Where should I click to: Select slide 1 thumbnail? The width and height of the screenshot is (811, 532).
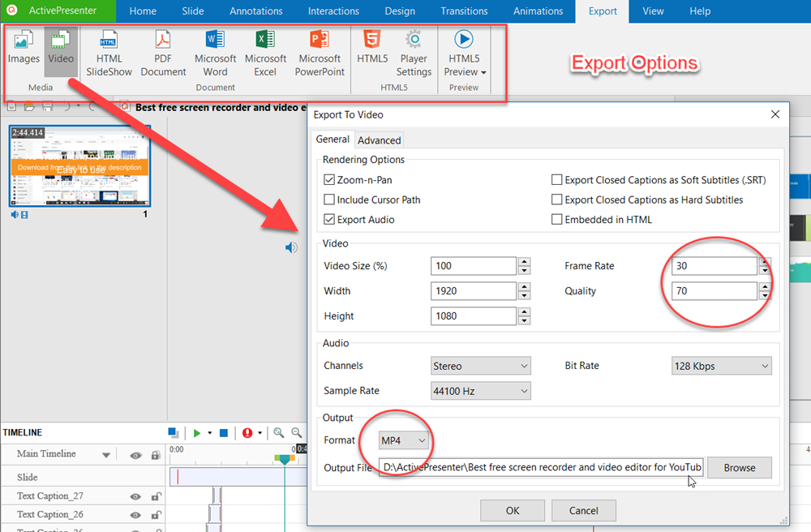80,166
